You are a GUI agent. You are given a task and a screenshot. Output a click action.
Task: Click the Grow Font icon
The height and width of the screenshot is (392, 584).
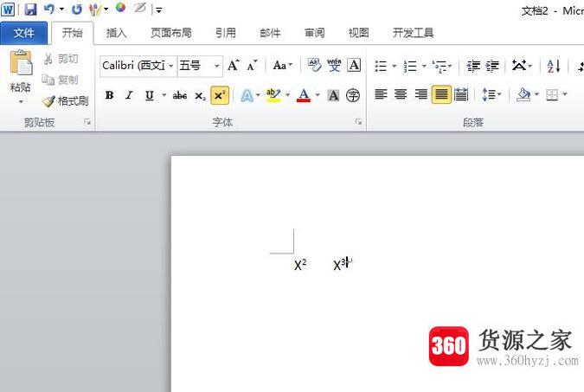[x=234, y=66]
